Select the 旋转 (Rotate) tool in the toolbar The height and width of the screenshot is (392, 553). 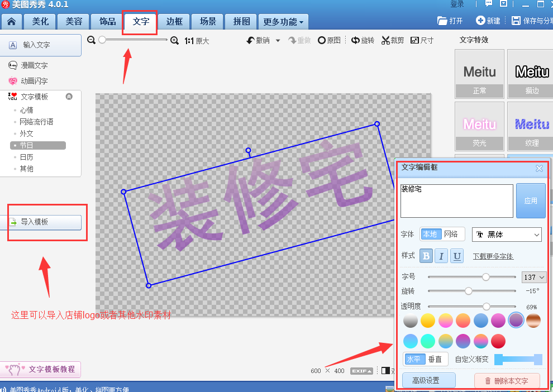363,40
